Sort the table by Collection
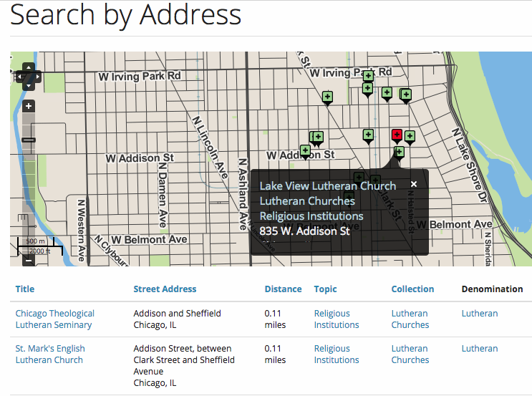The image size is (532, 396). click(412, 289)
